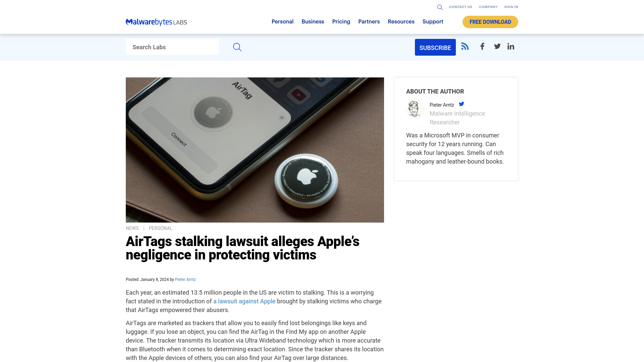
Task: Click the SUBSCRIBE button
Action: click(435, 47)
